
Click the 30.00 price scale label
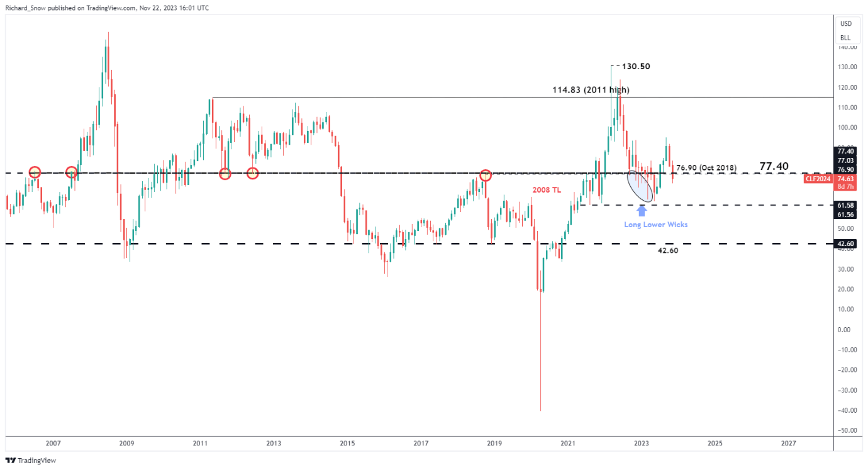point(845,269)
